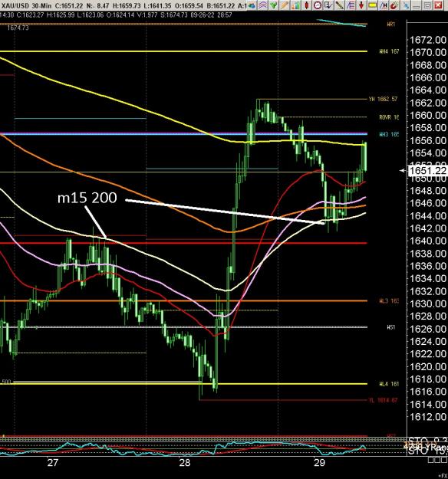Click the m15 200 chart annotation text
The width and height of the screenshot is (448, 479).
[87, 198]
